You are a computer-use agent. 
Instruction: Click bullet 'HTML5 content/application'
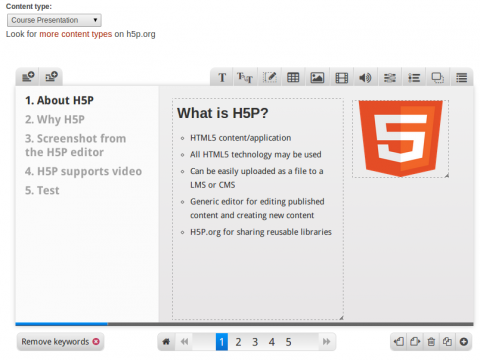click(x=240, y=138)
